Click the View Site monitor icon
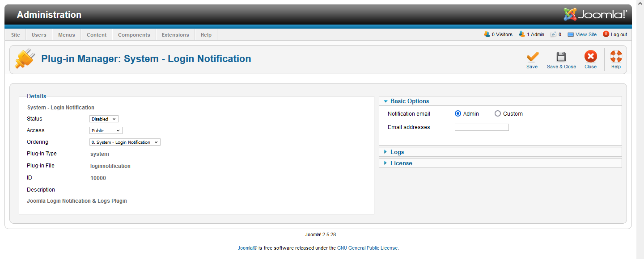This screenshot has width=644, height=259. (x=571, y=34)
